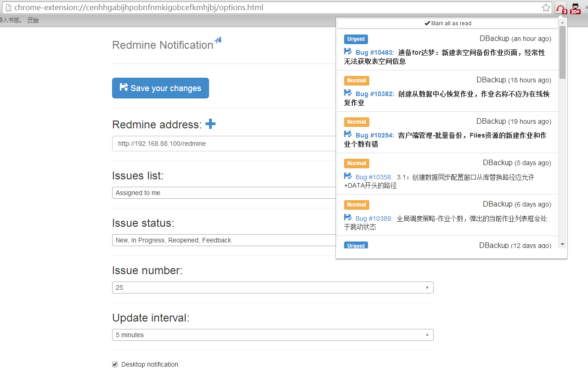
Task: Click the 开始 bookmark in bookmarks bar
Action: coord(33,20)
